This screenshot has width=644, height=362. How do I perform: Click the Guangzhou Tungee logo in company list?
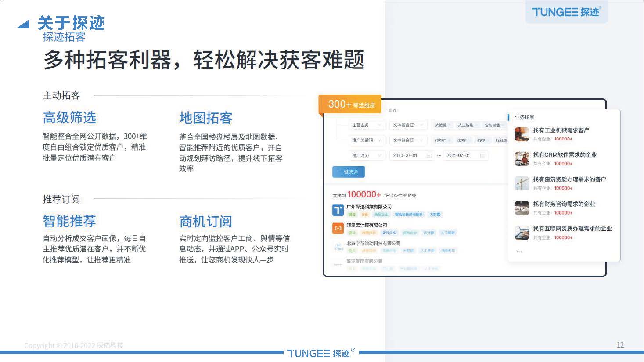click(x=338, y=210)
